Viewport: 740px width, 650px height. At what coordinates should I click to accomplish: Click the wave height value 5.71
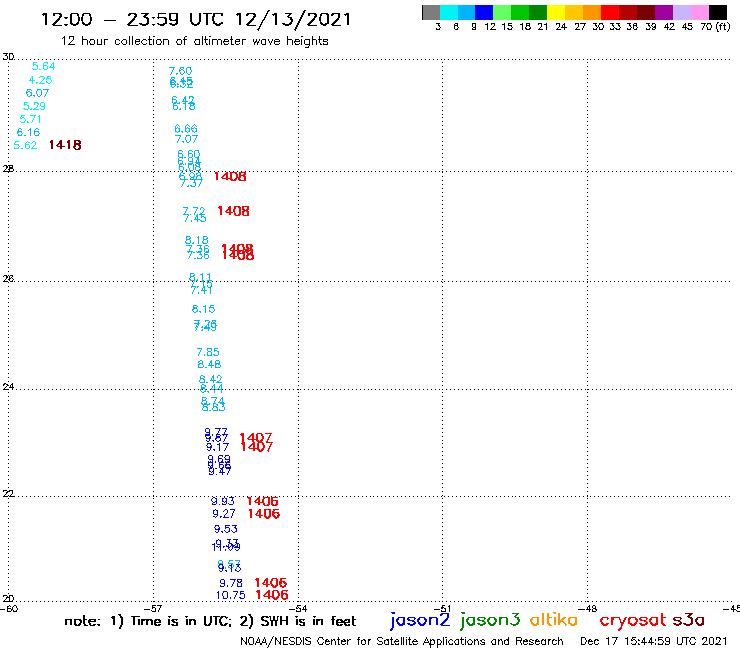31,119
